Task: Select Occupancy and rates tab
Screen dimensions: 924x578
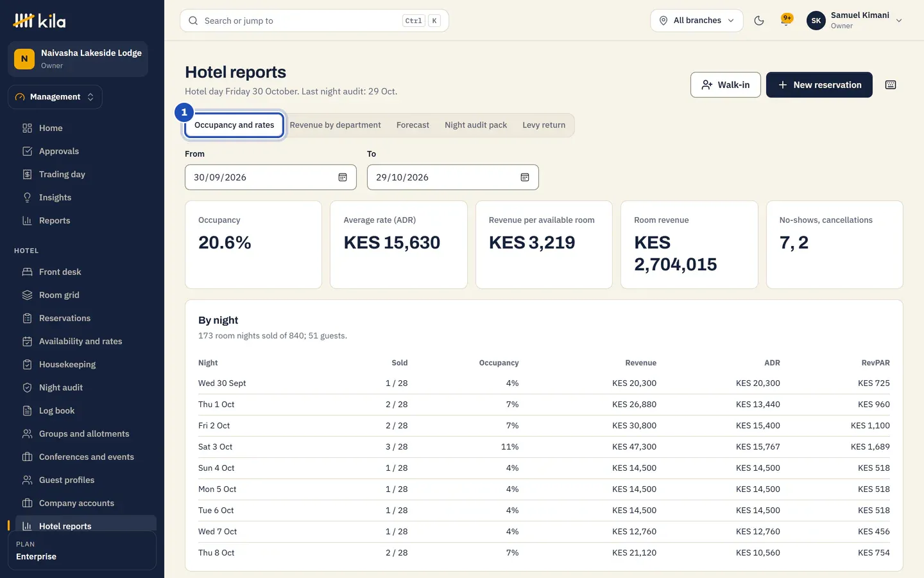Action: pyautogui.click(x=234, y=125)
